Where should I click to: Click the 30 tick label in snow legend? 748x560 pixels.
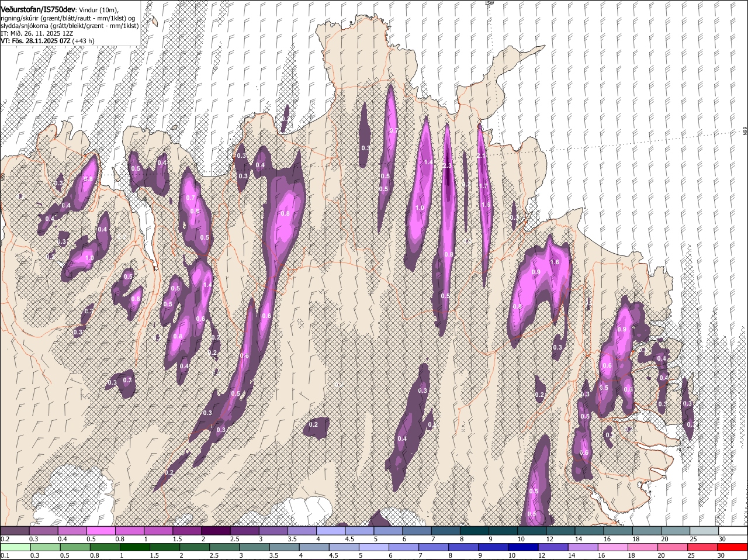(x=722, y=539)
